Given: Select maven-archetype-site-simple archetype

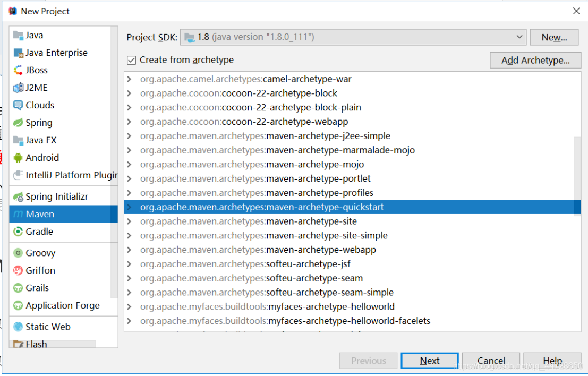Looking at the screenshot, I should pyautogui.click(x=353, y=235).
